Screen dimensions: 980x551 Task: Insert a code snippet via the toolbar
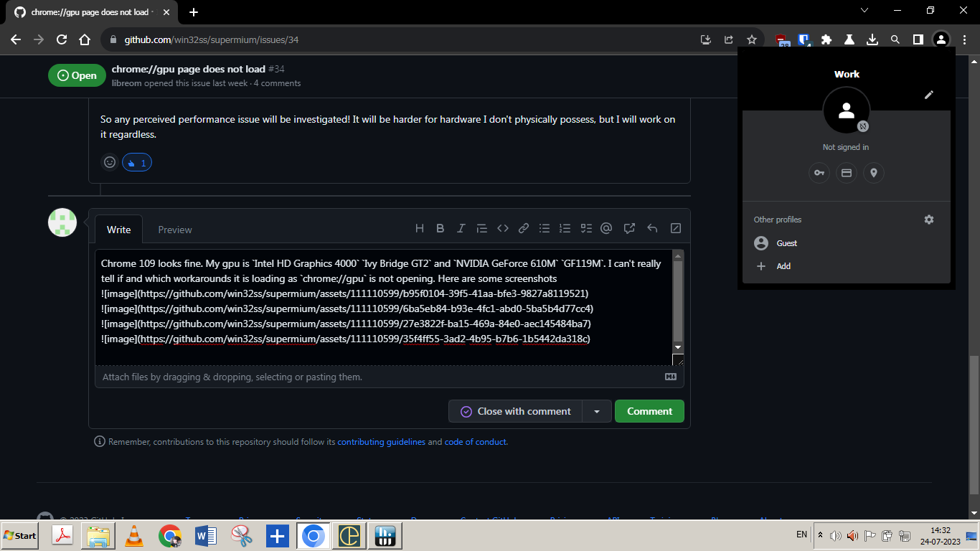coord(502,227)
